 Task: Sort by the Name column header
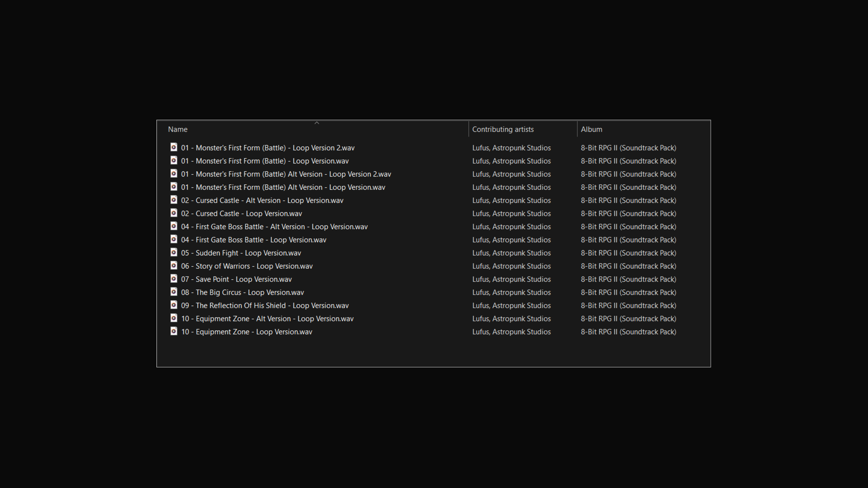[178, 129]
